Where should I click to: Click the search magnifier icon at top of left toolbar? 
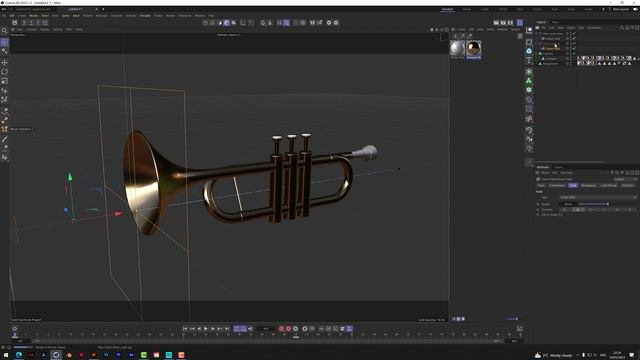[x=4, y=31]
